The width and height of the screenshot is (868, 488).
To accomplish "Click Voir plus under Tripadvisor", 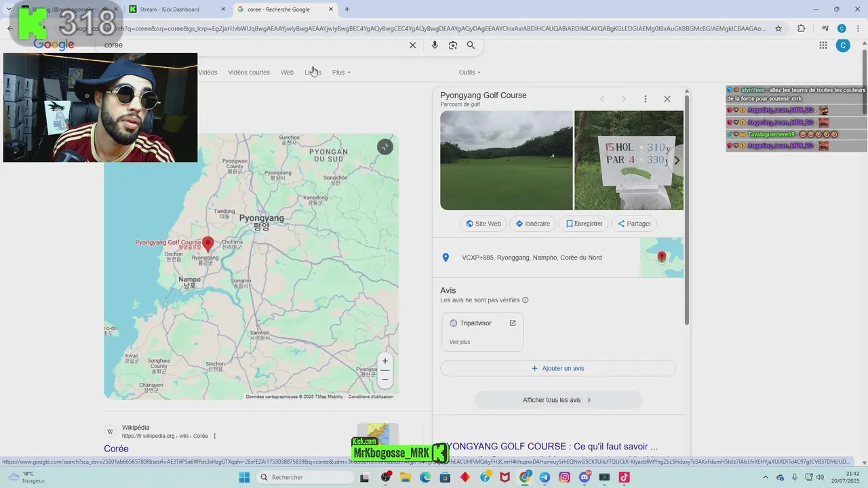I will tap(460, 342).
